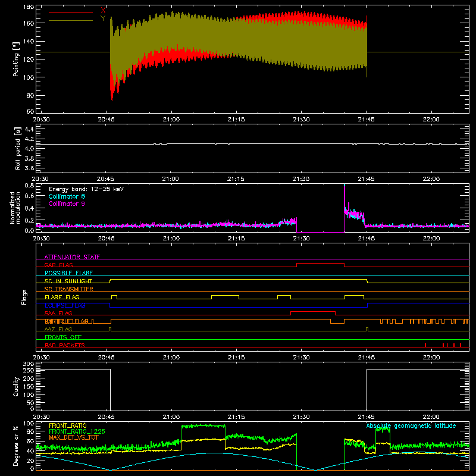The height and width of the screenshot is (476, 476).
Task: Click the 'Quality' vertical axis title
Action: 16,386
